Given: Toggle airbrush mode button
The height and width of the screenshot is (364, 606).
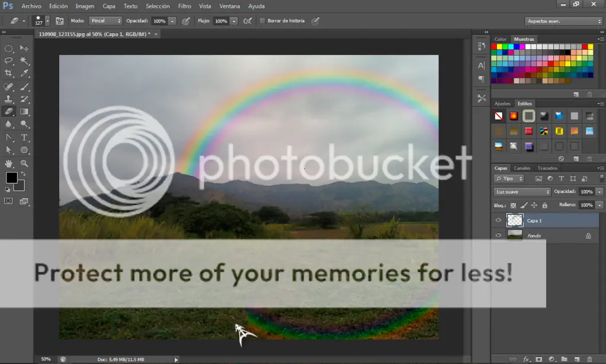Looking at the screenshot, I should click(248, 21).
